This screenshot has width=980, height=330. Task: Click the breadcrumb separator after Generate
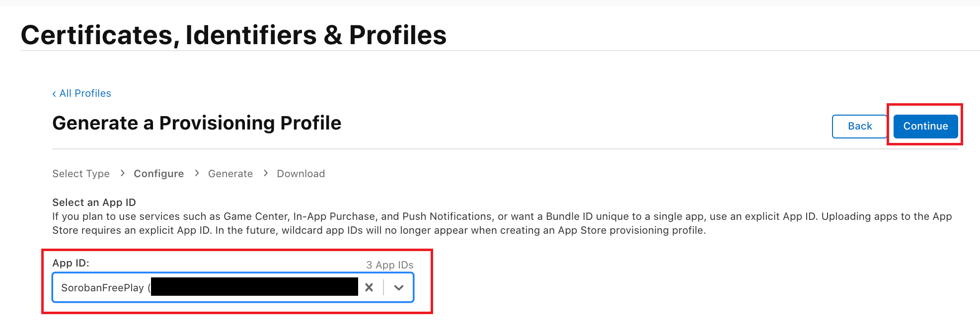tap(266, 174)
